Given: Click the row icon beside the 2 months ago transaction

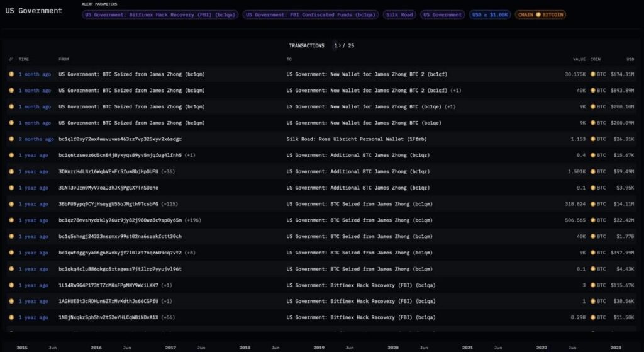Looking at the screenshot, I should pos(11,139).
